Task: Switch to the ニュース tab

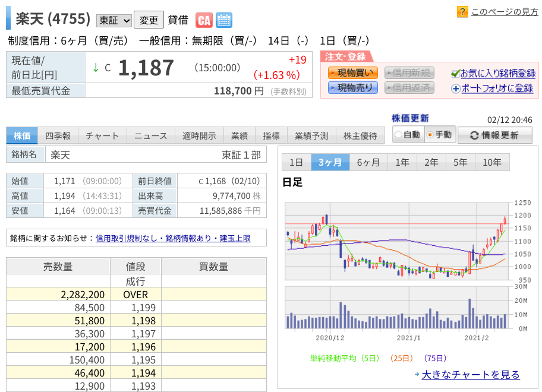Action: pyautogui.click(x=151, y=136)
